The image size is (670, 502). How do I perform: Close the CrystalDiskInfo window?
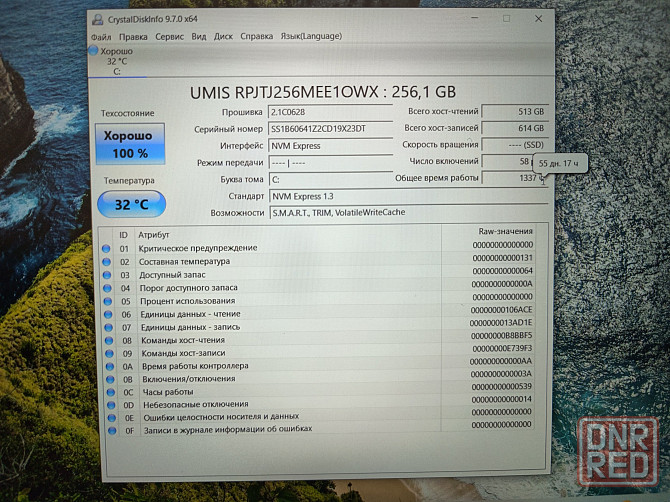(538, 18)
